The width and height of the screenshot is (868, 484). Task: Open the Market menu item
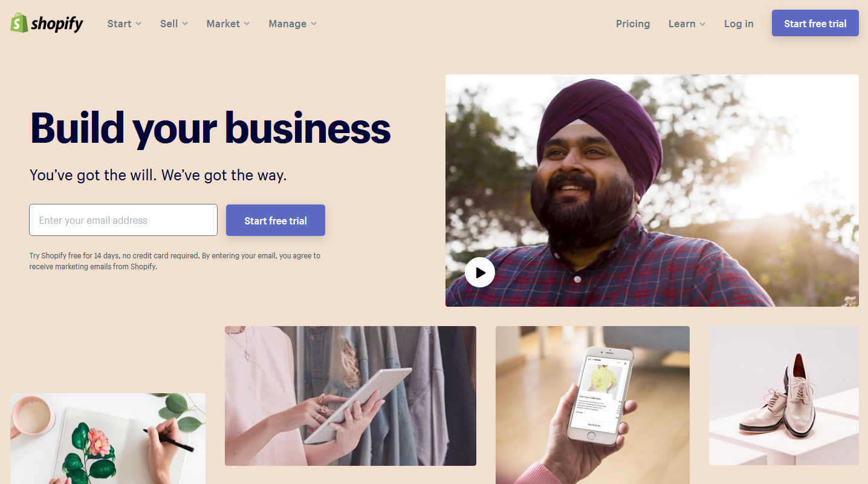pos(223,24)
